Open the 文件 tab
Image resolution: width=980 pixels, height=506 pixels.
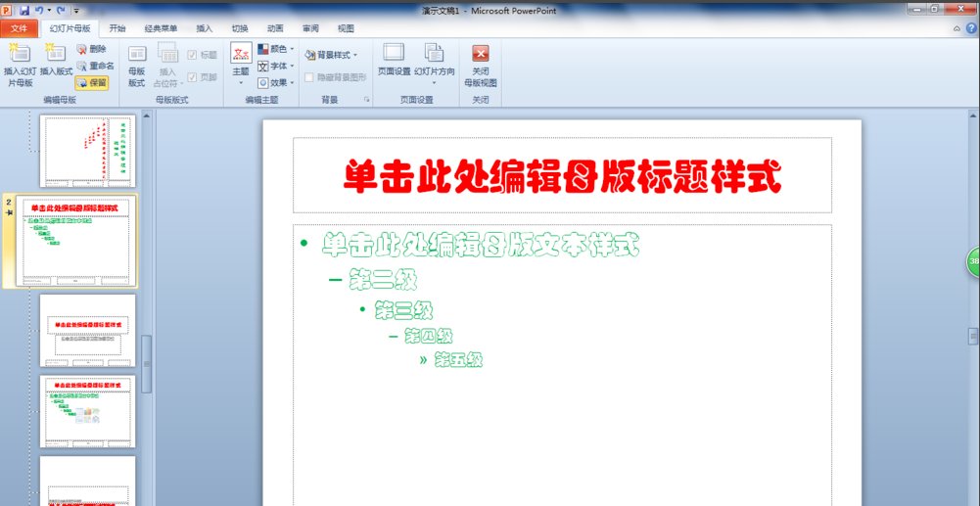pyautogui.click(x=20, y=28)
